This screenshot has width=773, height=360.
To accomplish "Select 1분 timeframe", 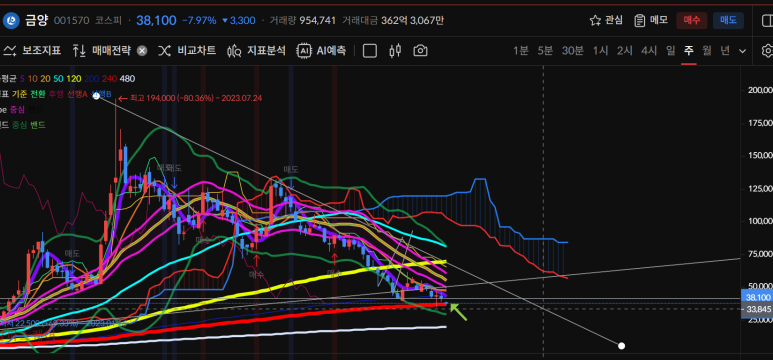I will pos(521,50).
